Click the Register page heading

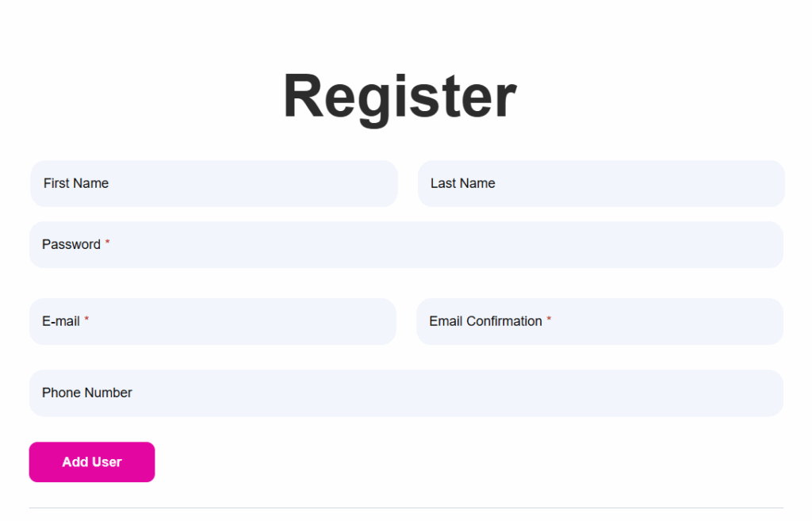click(x=400, y=98)
